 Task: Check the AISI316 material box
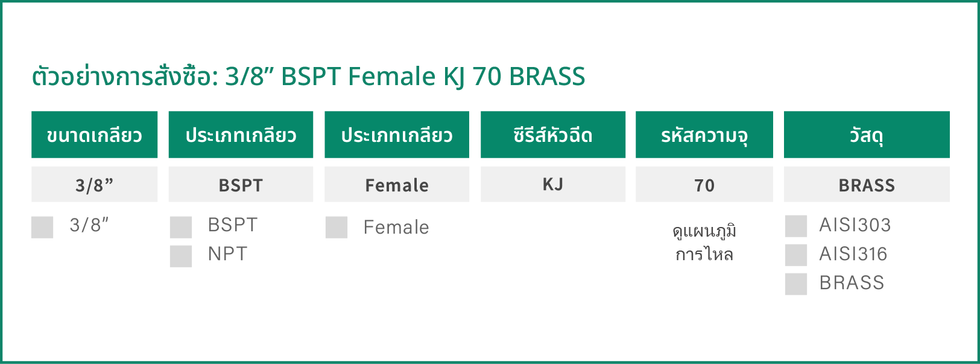(x=796, y=255)
